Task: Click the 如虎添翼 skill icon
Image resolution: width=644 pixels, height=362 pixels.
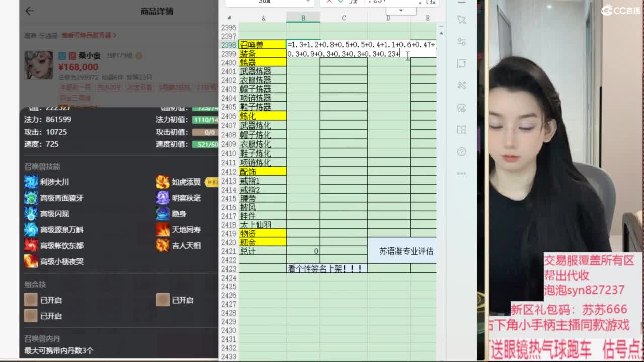Action: (x=163, y=182)
